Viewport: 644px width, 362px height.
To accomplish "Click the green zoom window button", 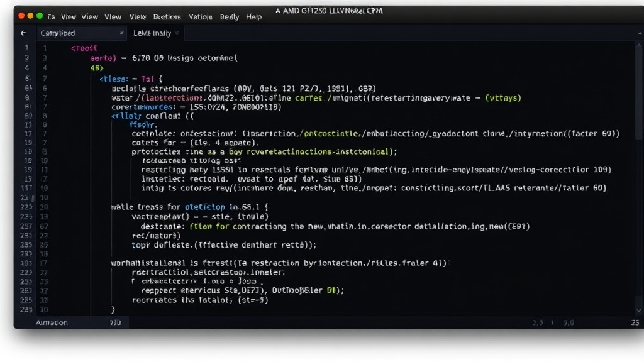I will (x=40, y=16).
